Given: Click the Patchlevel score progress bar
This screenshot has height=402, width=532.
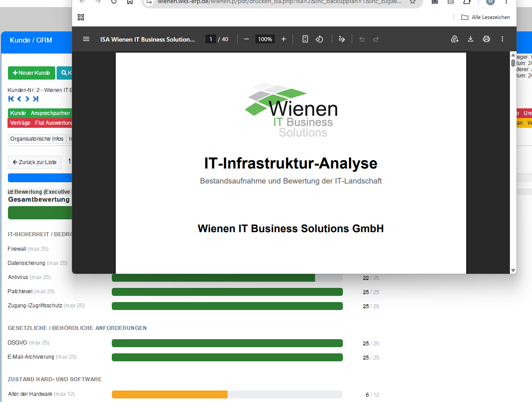Looking at the screenshot, I should pyautogui.click(x=227, y=292).
